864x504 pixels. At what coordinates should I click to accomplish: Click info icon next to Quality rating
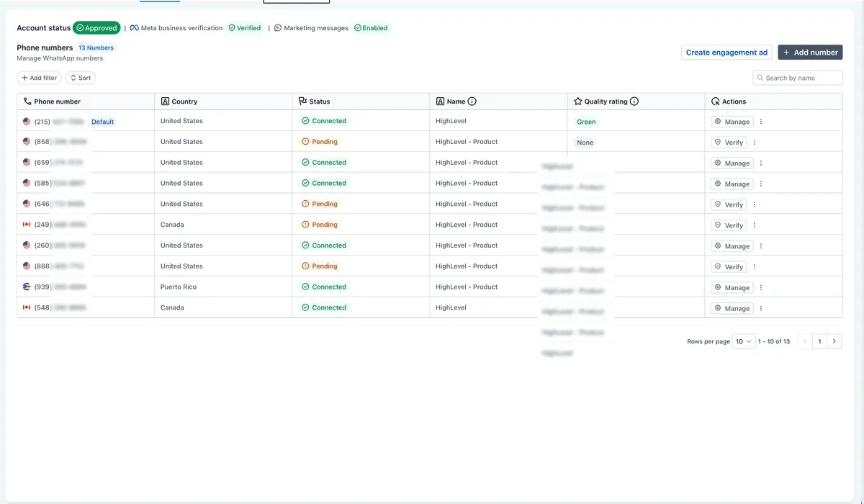(634, 102)
